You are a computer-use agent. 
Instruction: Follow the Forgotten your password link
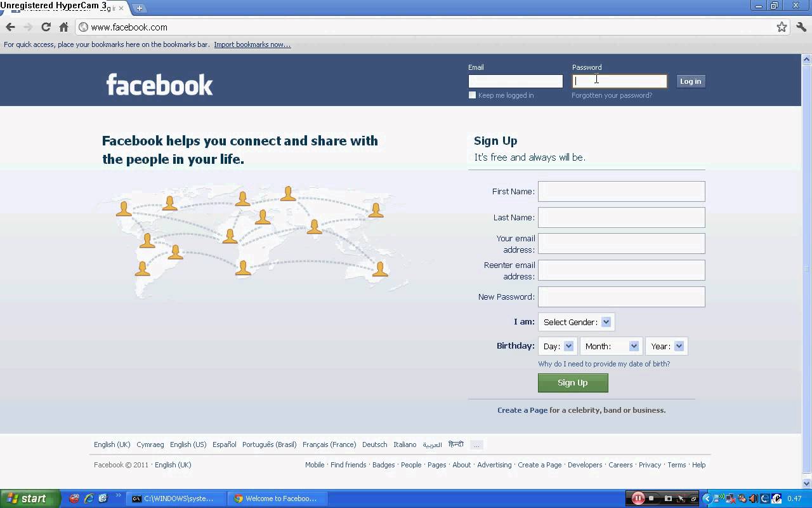[612, 95]
